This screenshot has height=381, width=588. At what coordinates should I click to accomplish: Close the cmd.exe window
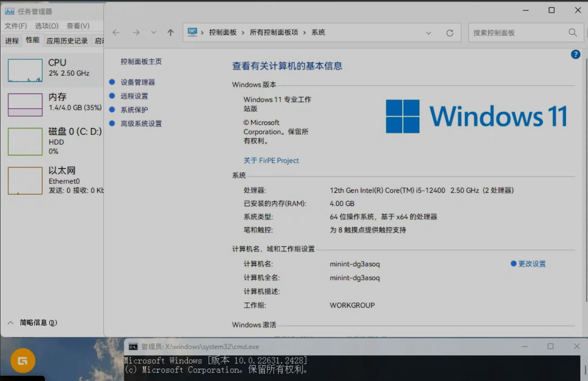(577, 346)
